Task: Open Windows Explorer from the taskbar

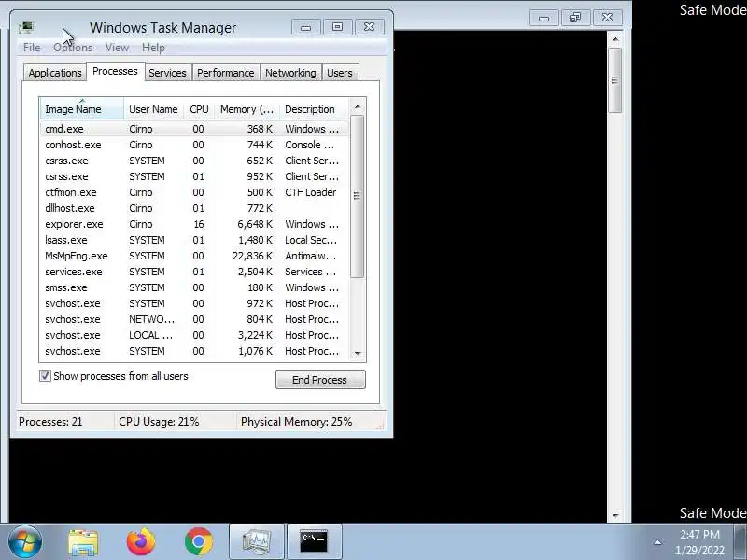Action: point(83,542)
